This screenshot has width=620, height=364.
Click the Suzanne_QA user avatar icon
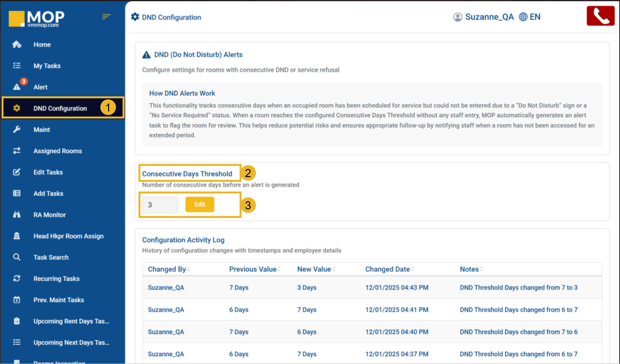pos(458,17)
